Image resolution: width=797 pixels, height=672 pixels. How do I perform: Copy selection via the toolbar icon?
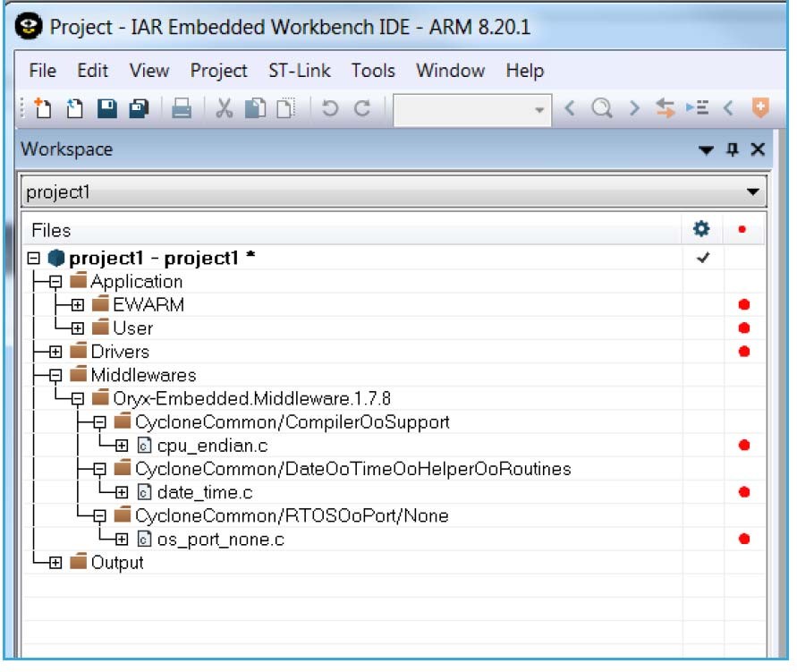pos(255,108)
